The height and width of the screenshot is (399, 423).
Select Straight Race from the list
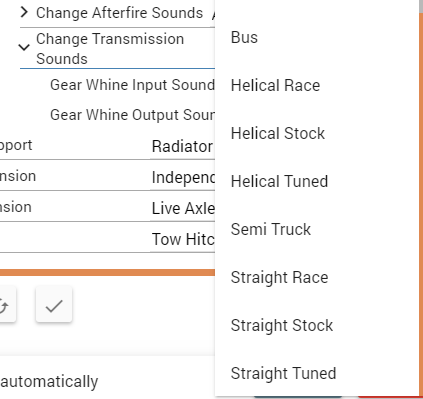pos(317,277)
